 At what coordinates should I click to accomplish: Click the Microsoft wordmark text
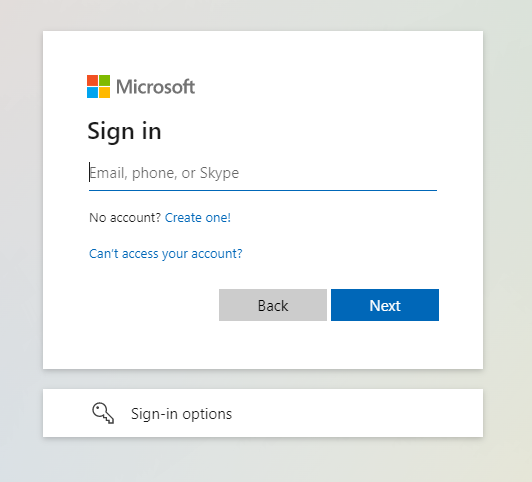pos(155,86)
